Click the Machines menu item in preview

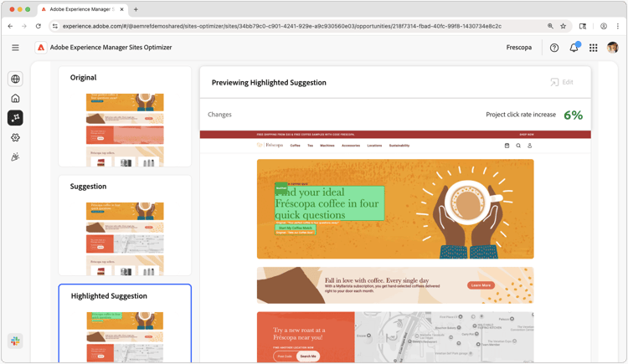click(327, 146)
